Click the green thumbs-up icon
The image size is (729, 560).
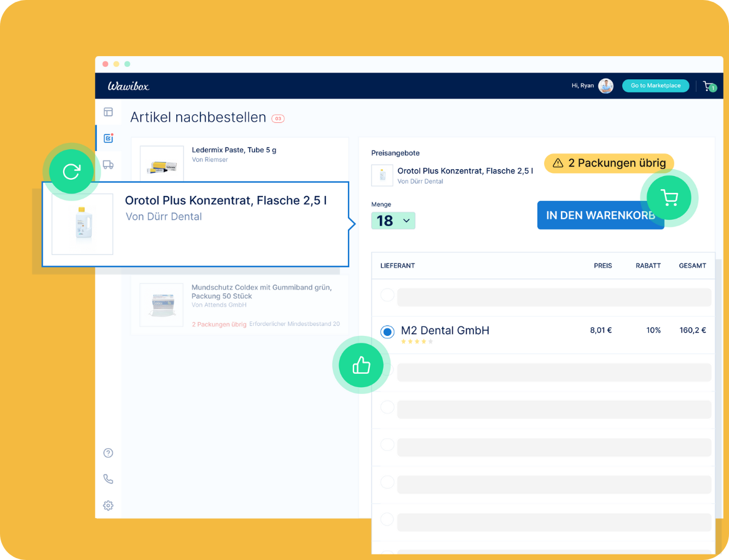[x=361, y=366]
